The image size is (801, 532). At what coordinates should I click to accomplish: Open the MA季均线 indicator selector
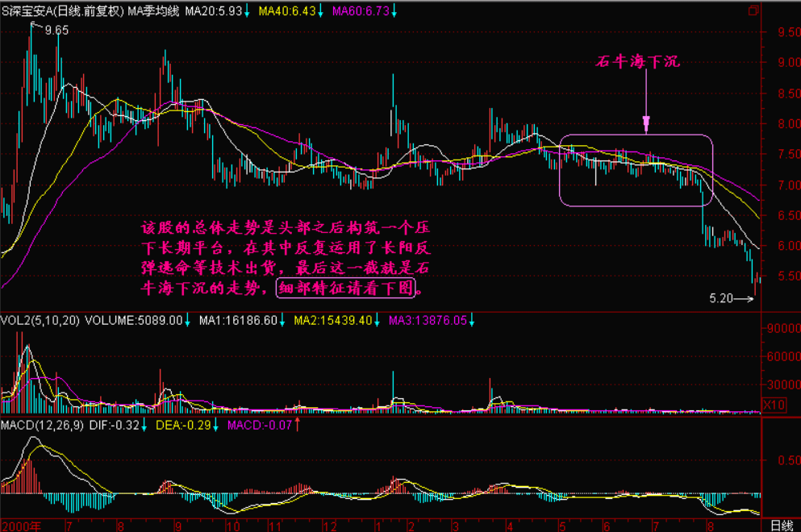[153, 10]
